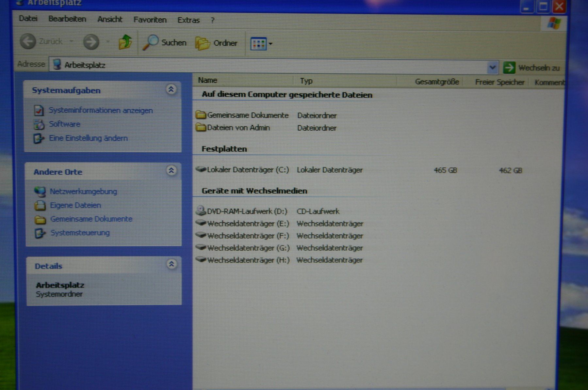Viewport: 588px width, 390px height.
Task: Open the views (Ansichten) icon button
Action: coord(258,44)
